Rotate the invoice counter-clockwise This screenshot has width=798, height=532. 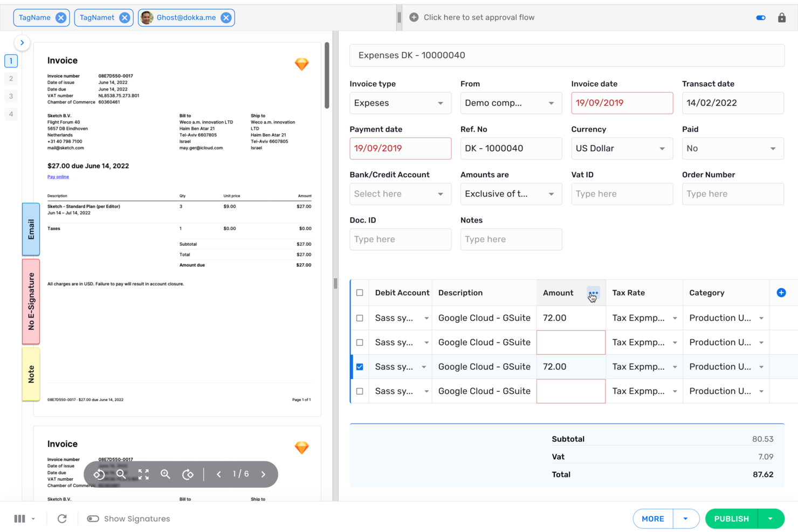click(x=99, y=474)
